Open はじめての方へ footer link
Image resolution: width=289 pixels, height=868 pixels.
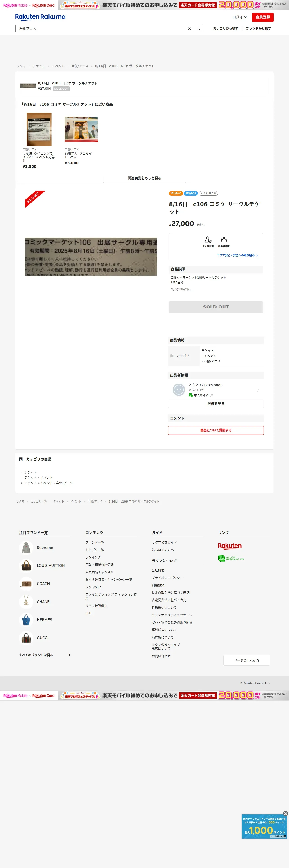tap(163, 550)
